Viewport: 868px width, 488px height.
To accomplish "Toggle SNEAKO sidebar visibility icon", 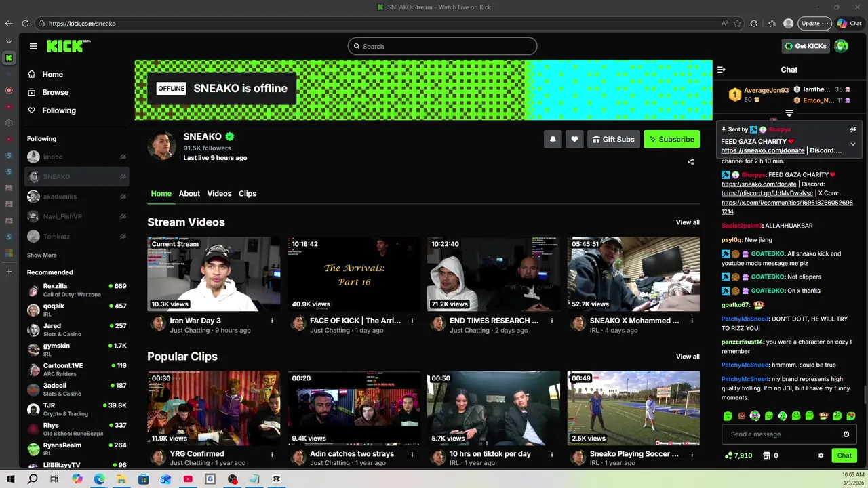I will click(123, 176).
